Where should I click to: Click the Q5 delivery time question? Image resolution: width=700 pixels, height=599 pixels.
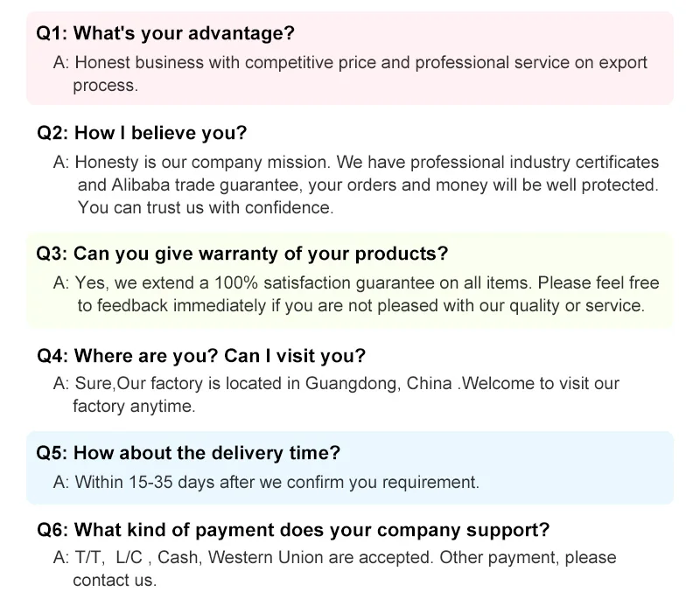pos(188,453)
